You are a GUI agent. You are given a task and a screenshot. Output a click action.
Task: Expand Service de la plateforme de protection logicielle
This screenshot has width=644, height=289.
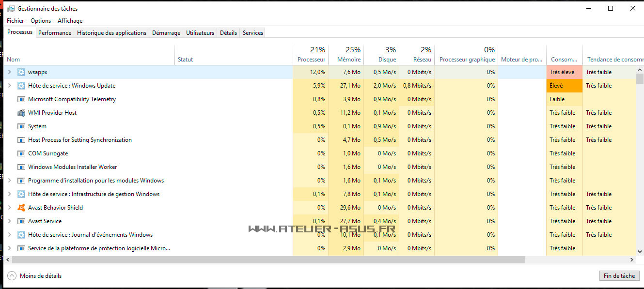(9, 248)
